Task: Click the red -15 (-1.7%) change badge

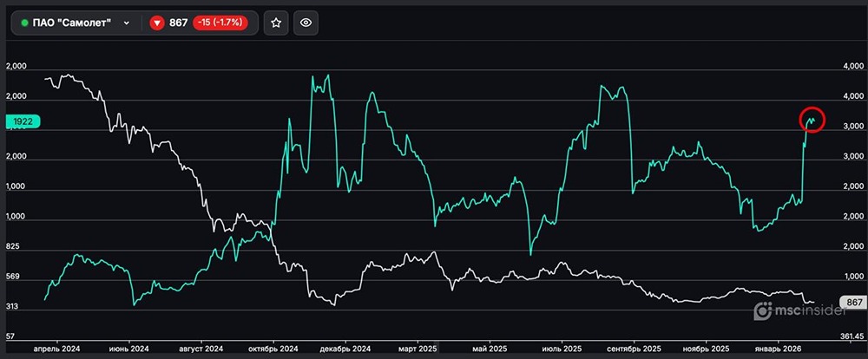Action: (x=220, y=23)
